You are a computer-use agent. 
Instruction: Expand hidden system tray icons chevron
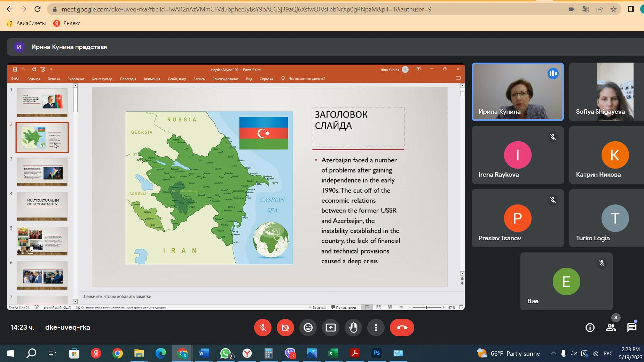553,354
